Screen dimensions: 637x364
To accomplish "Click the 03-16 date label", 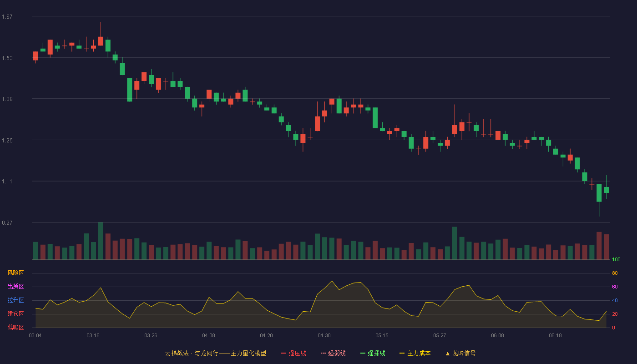I will (x=93, y=335).
